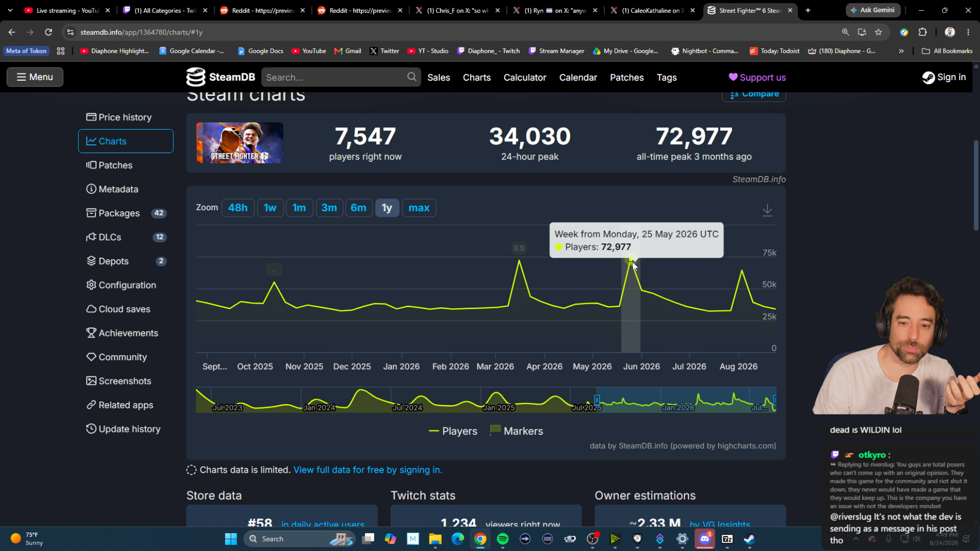Show hidden bookmarks via the overflow chevron
This screenshot has height=551, width=980.
pos(901,51)
